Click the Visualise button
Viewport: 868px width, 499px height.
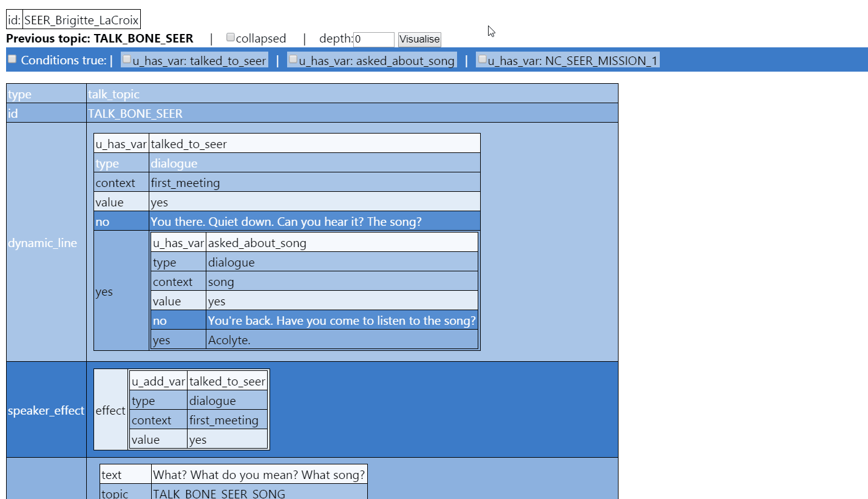[419, 39]
